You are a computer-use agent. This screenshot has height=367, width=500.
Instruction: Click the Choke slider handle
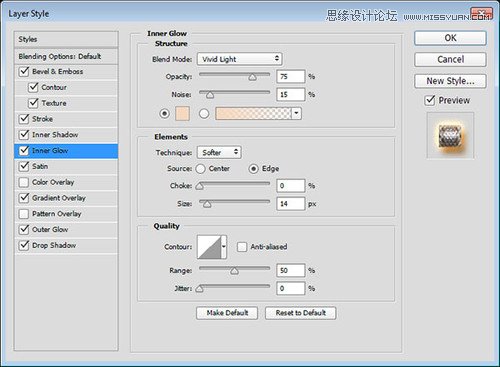coord(200,186)
